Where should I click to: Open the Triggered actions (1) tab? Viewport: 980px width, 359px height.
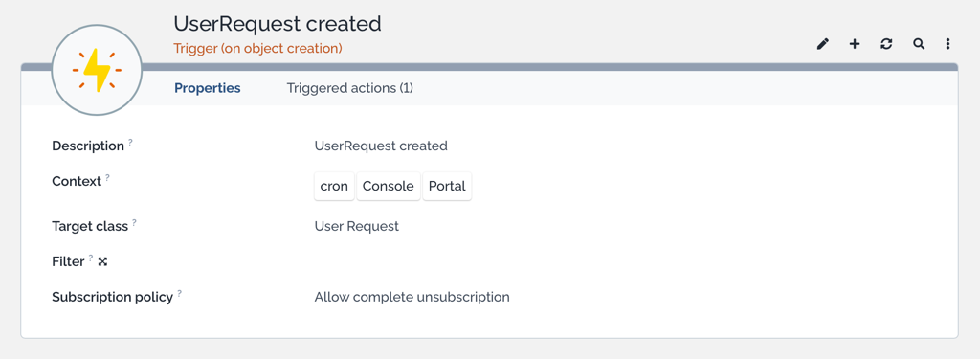click(x=350, y=88)
